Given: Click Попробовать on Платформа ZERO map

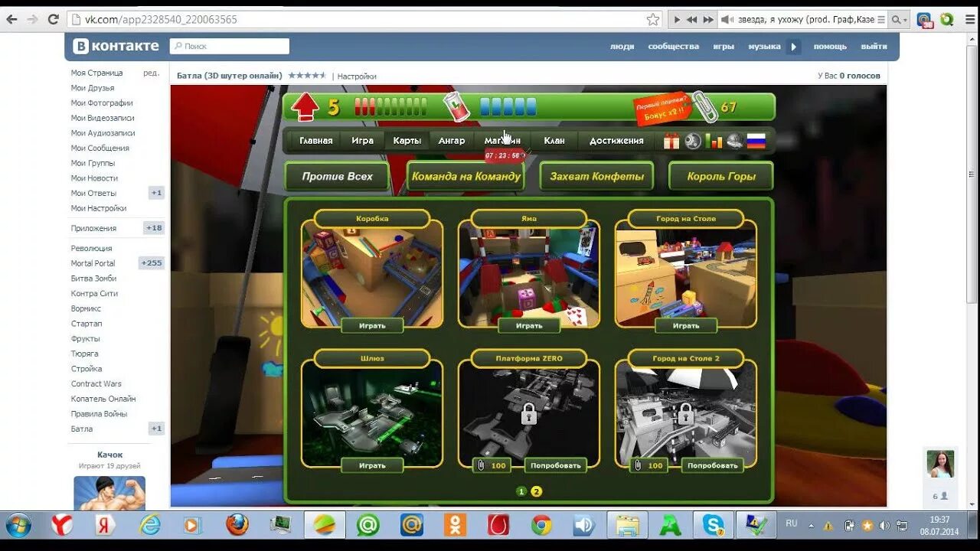Looking at the screenshot, I should (556, 465).
